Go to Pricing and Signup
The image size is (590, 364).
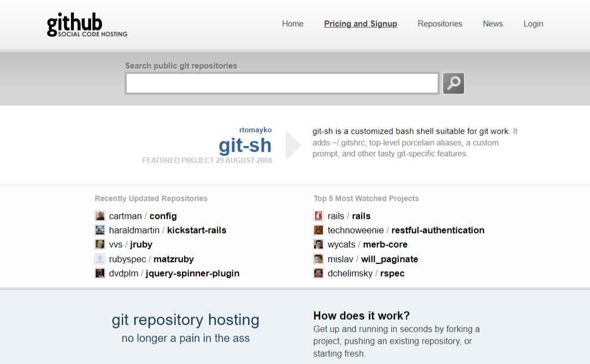tap(361, 23)
